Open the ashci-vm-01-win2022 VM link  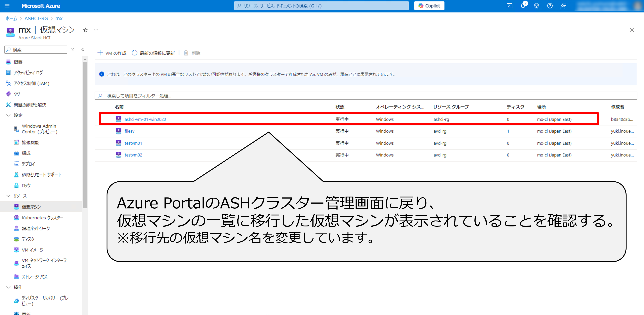(145, 119)
